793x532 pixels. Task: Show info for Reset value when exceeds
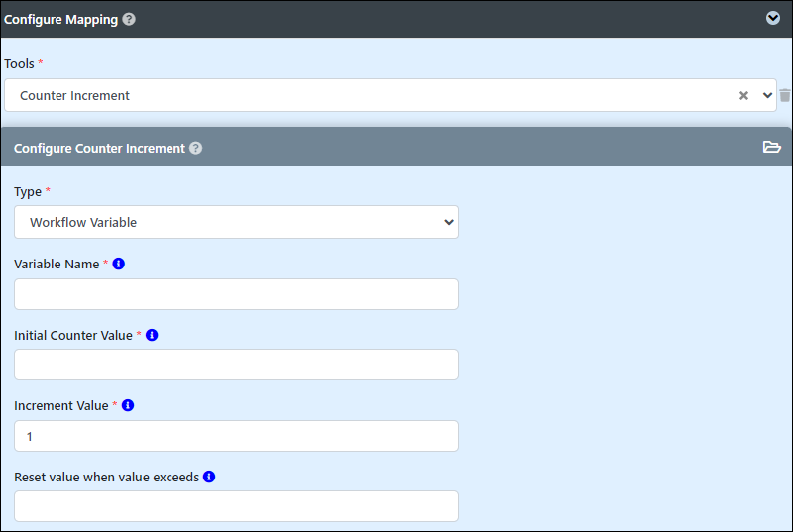click(x=209, y=477)
